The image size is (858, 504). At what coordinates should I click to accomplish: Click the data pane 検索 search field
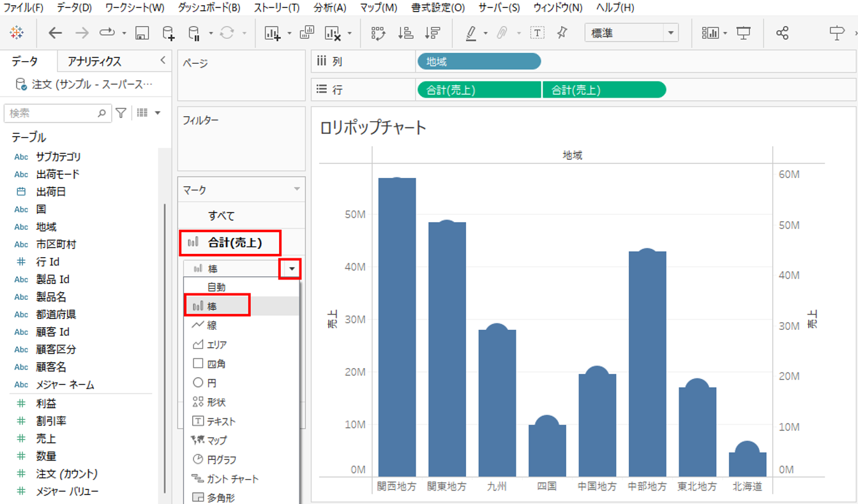(57, 113)
